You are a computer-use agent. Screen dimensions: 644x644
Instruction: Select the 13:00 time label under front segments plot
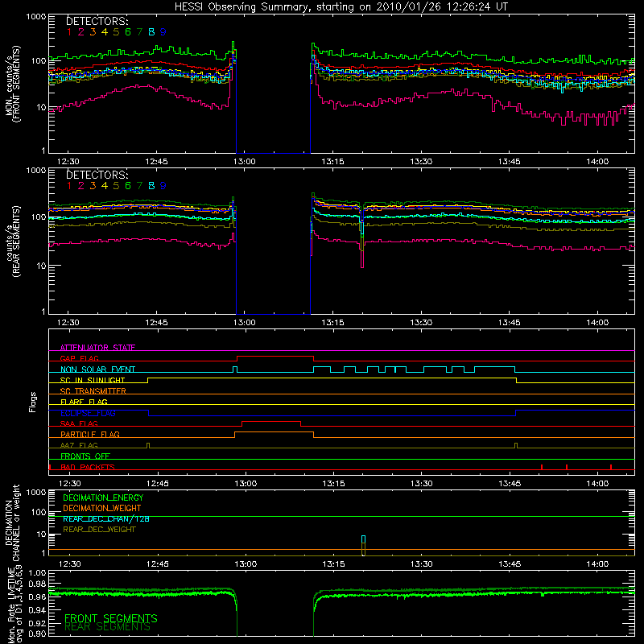tap(245, 162)
